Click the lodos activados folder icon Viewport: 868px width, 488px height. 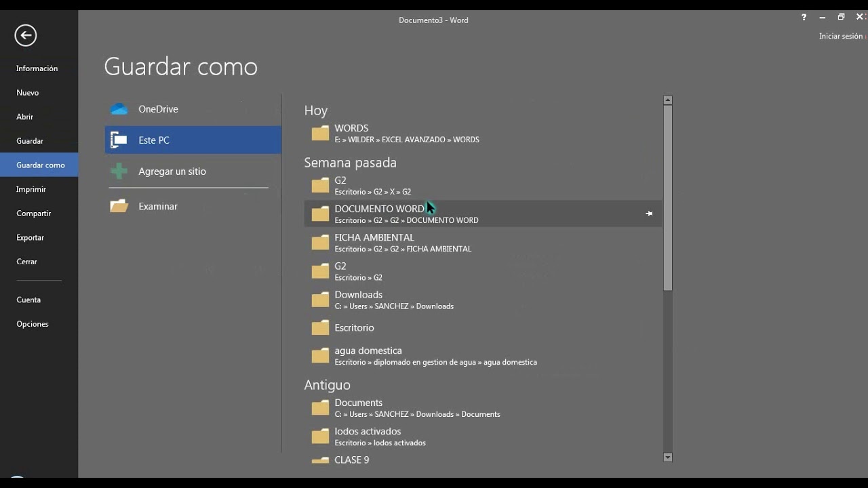click(320, 436)
